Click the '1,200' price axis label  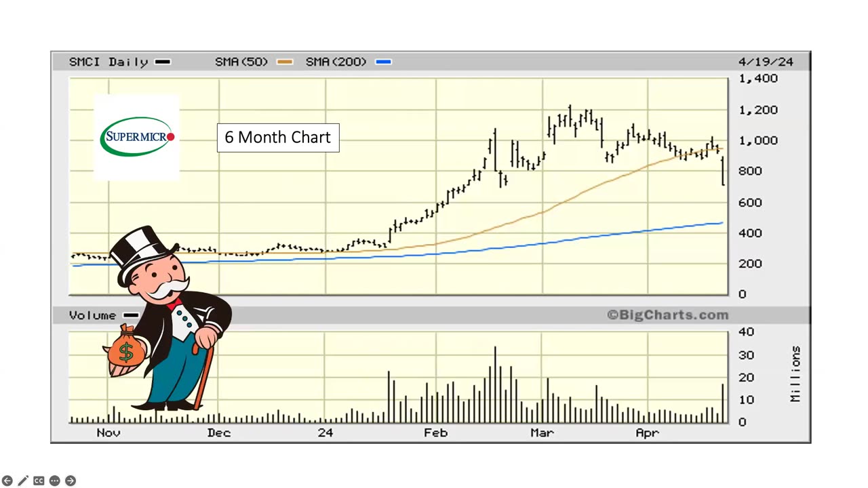point(758,110)
